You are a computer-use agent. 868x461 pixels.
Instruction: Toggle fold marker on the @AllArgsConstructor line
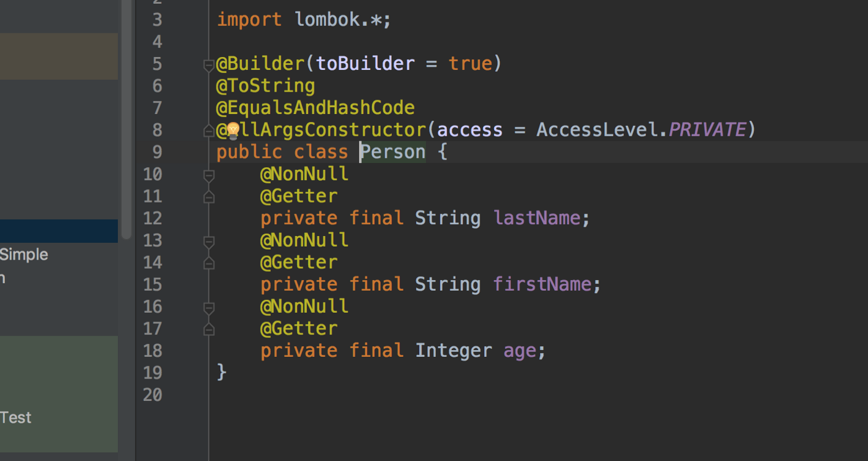click(x=209, y=130)
